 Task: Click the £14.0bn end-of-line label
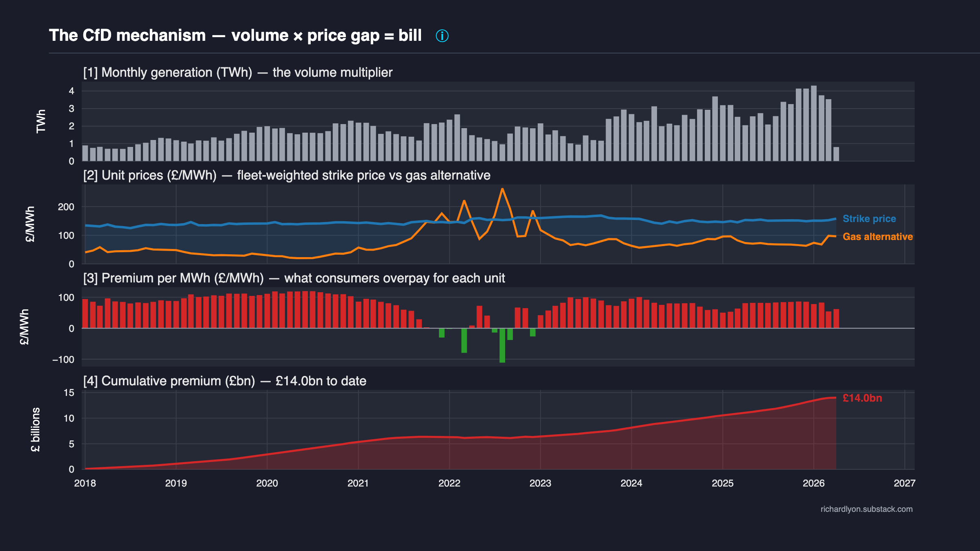coord(862,398)
